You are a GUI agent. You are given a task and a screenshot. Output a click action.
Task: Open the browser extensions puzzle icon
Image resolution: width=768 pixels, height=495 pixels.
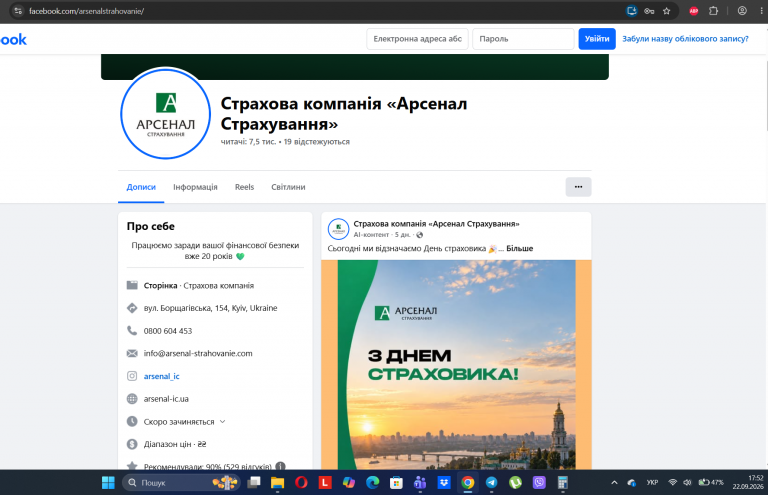(714, 11)
